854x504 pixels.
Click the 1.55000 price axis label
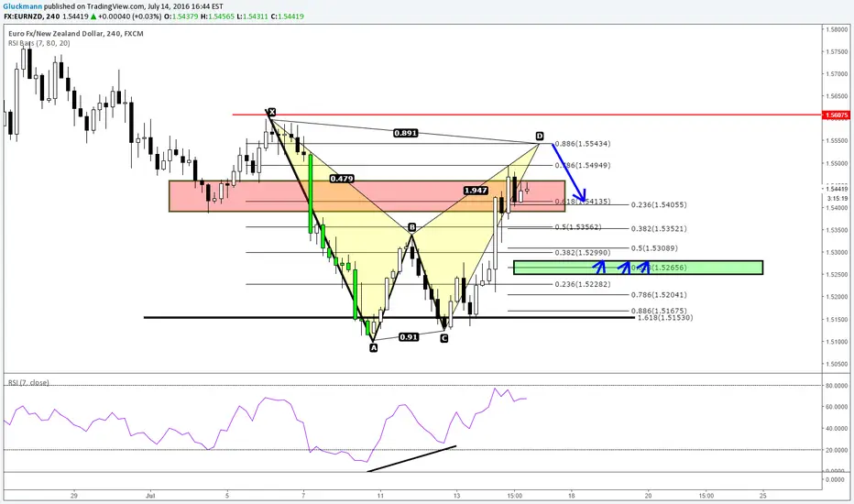coord(837,163)
